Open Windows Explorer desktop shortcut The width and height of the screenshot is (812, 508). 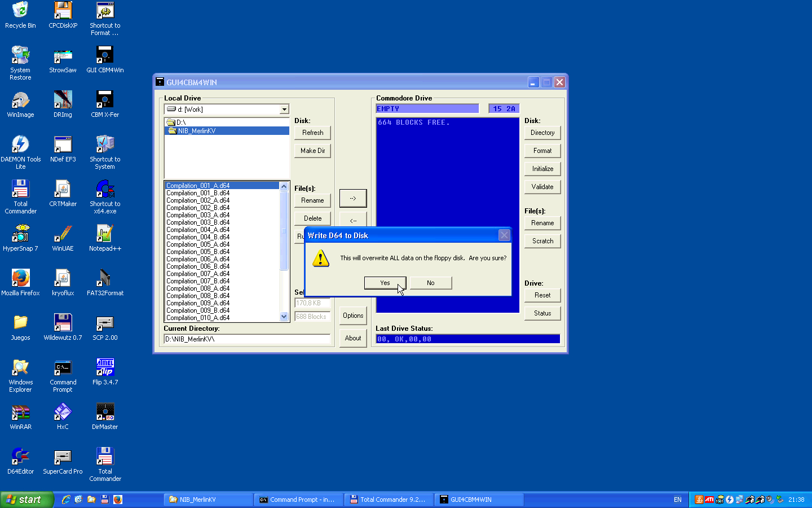tap(20, 375)
